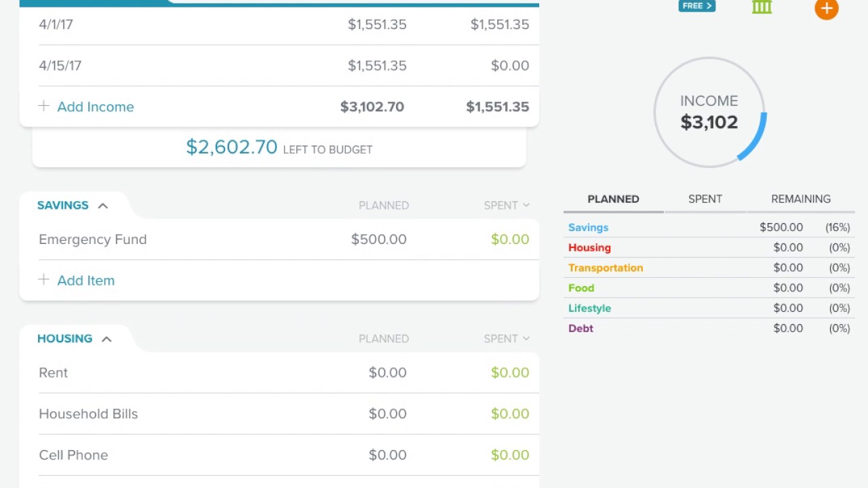Click the plus icon beside Add Item
The height and width of the screenshot is (488, 868).
(44, 280)
